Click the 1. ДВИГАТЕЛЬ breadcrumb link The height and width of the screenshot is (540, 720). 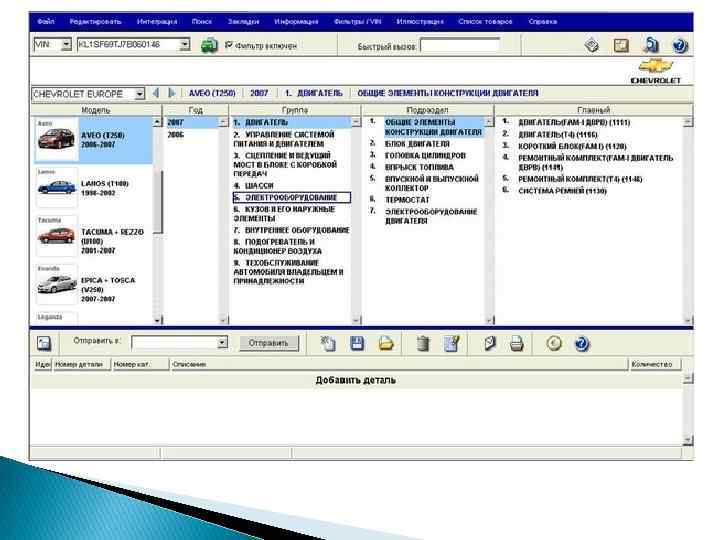point(314,93)
